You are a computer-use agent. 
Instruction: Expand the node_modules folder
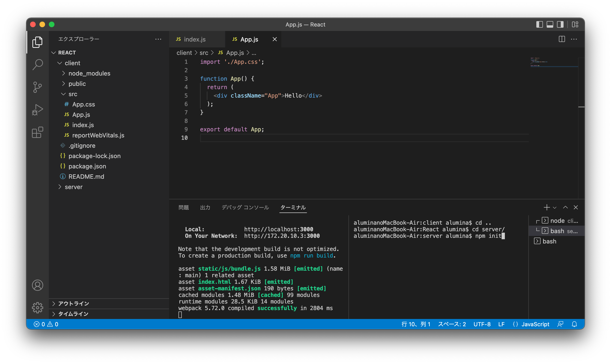click(x=89, y=73)
